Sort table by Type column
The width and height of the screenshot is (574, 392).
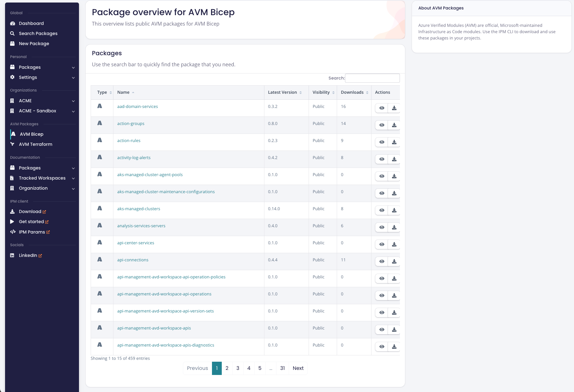[x=102, y=92]
